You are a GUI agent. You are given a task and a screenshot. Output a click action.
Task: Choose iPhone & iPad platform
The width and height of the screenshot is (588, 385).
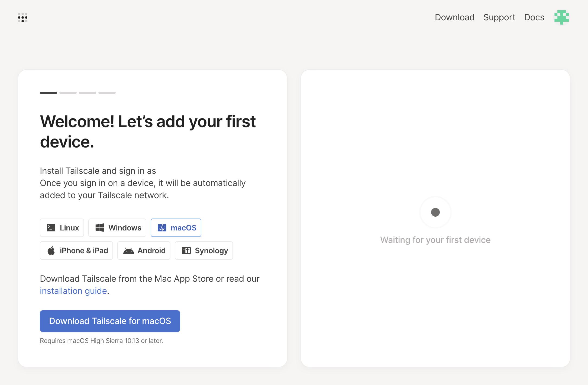click(76, 251)
